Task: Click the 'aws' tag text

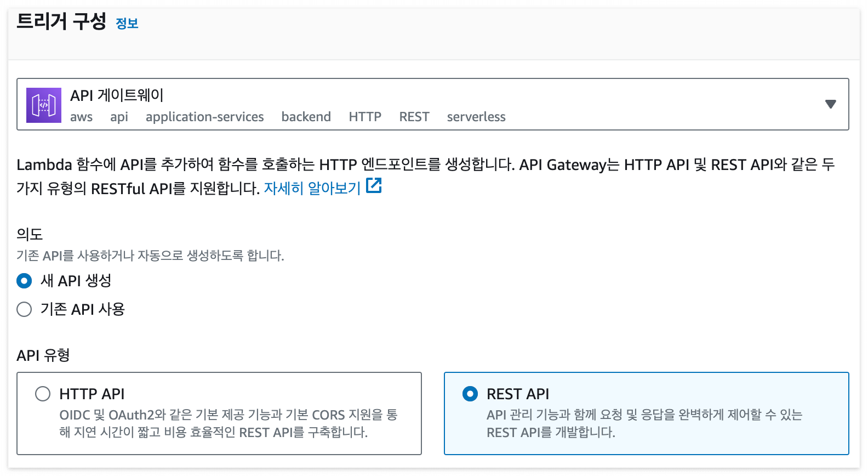Action: click(81, 117)
